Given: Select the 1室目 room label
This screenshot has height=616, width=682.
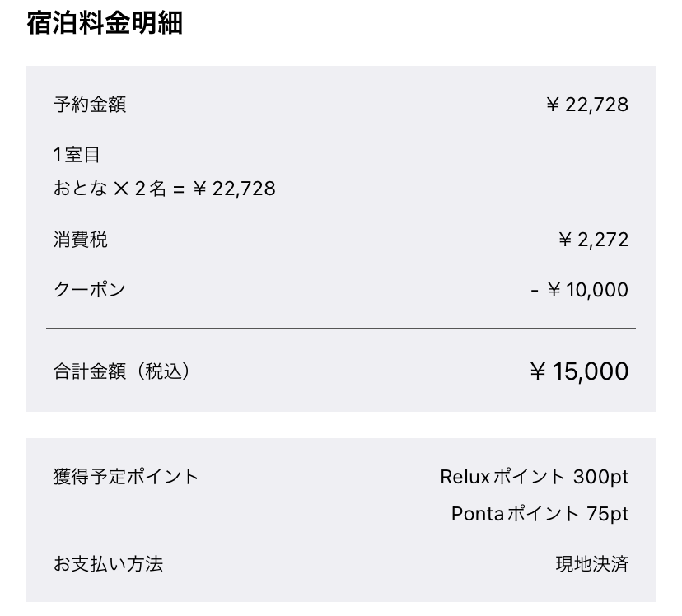Looking at the screenshot, I should click(x=77, y=155).
